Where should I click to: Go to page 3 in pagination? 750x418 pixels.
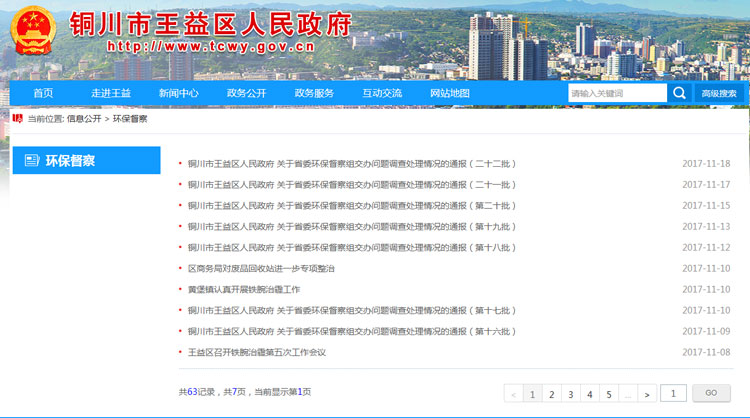570,394
